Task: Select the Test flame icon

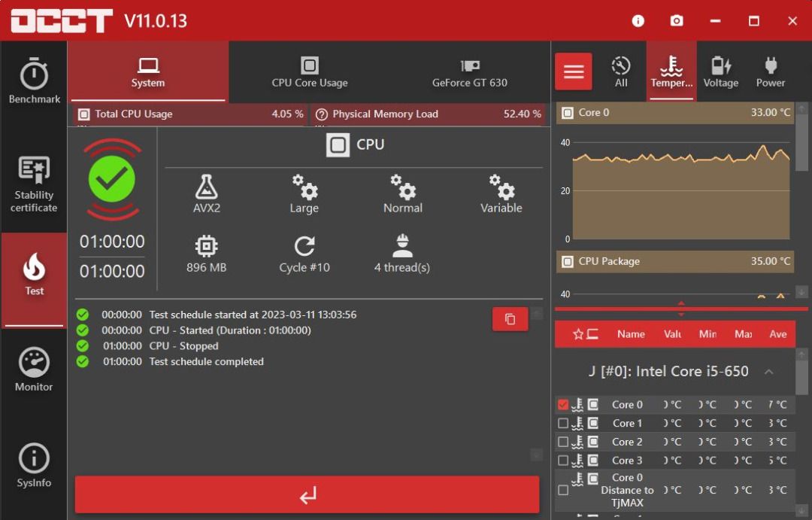Action: tap(34, 267)
